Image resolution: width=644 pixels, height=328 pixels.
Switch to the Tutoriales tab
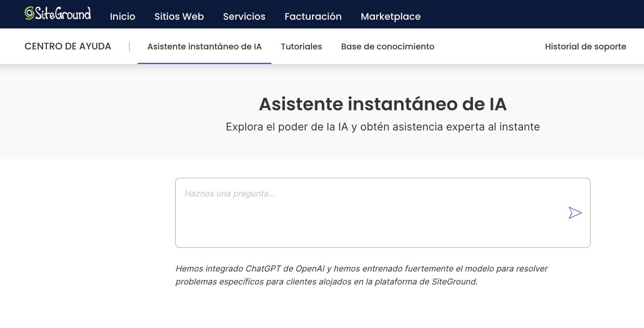[301, 47]
